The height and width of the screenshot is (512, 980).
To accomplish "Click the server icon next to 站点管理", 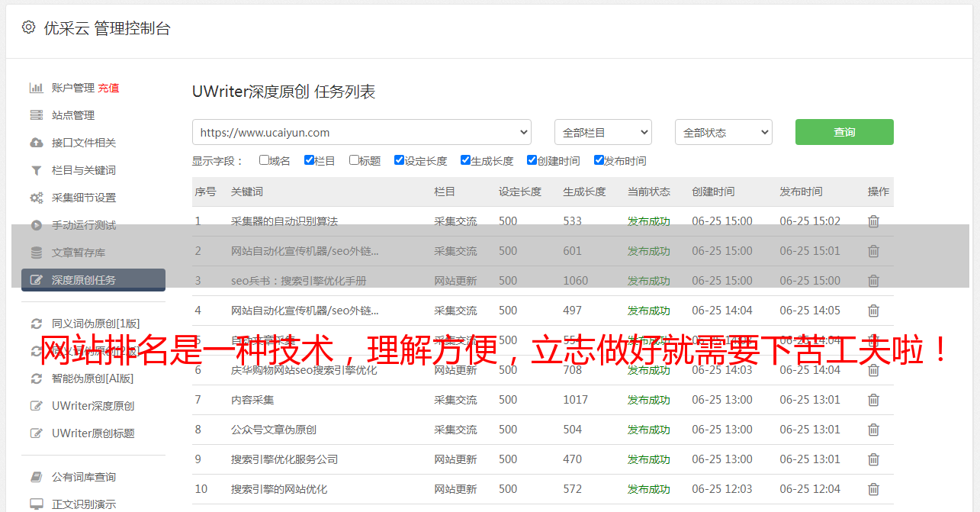I will pos(36,115).
